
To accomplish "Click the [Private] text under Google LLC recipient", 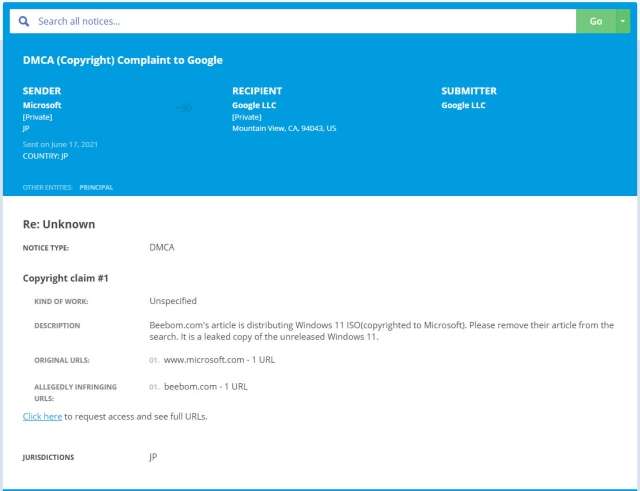I will click(247, 117).
